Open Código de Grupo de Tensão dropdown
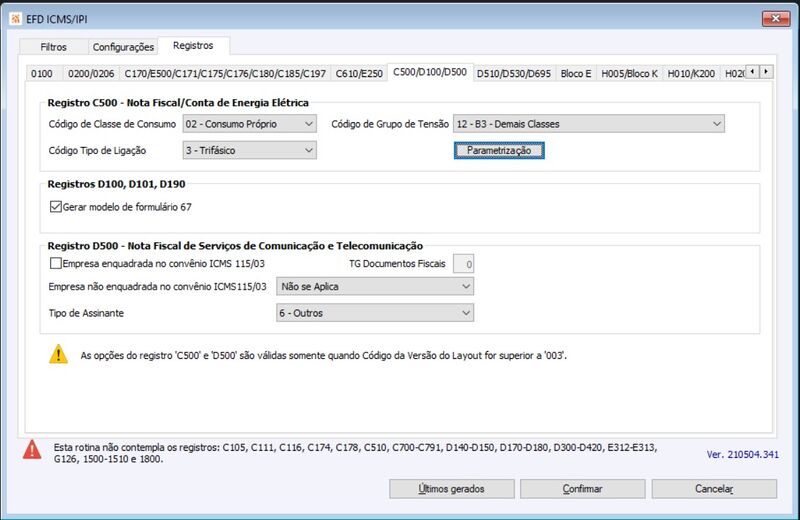This screenshot has width=800, height=520. coord(589,124)
